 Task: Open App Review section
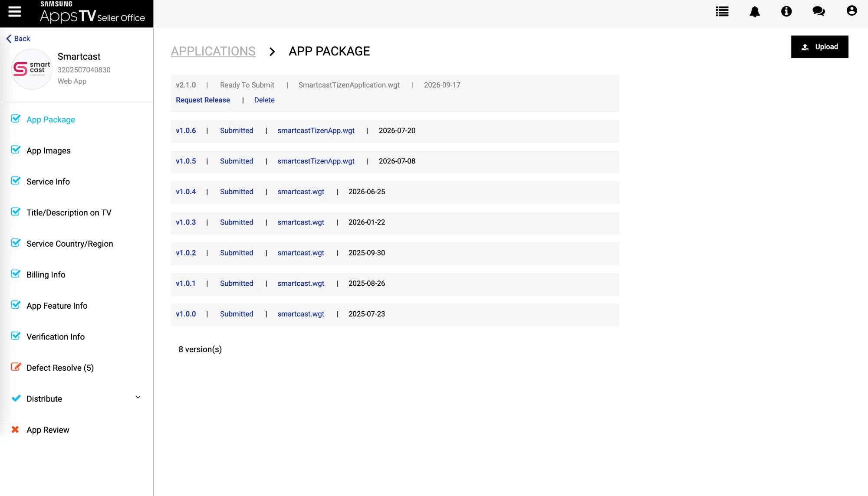pos(48,430)
